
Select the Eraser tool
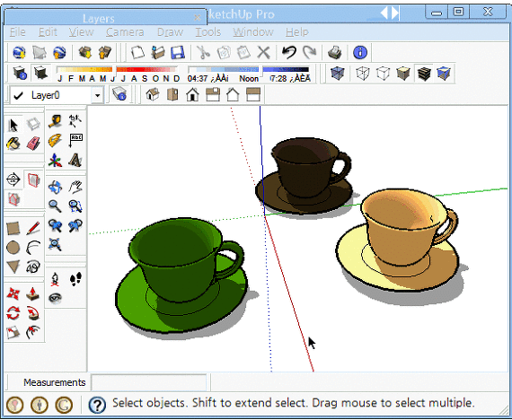tap(33, 144)
